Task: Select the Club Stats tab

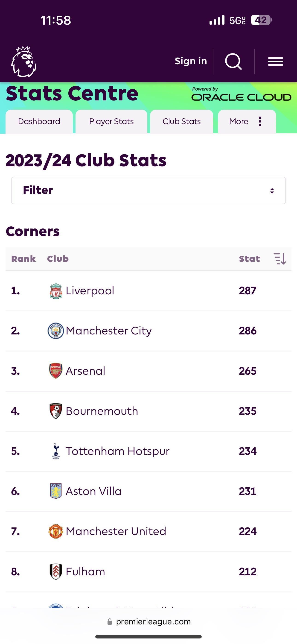Action: click(182, 122)
